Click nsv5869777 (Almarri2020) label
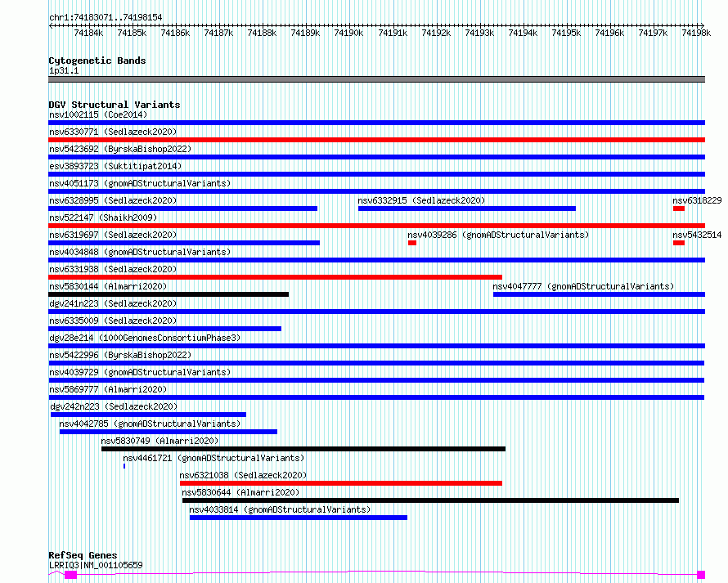The image size is (728, 583). 108,389
